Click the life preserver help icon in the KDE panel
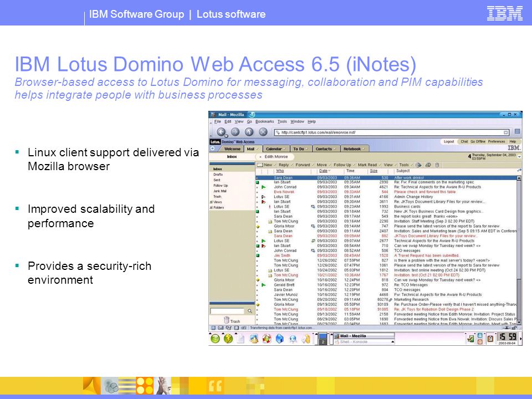 point(267,339)
